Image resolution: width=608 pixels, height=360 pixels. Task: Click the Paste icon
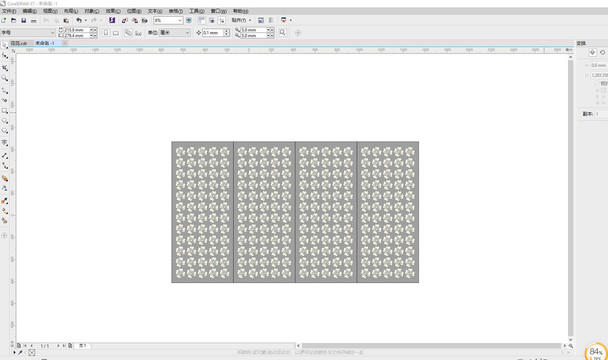[66, 20]
